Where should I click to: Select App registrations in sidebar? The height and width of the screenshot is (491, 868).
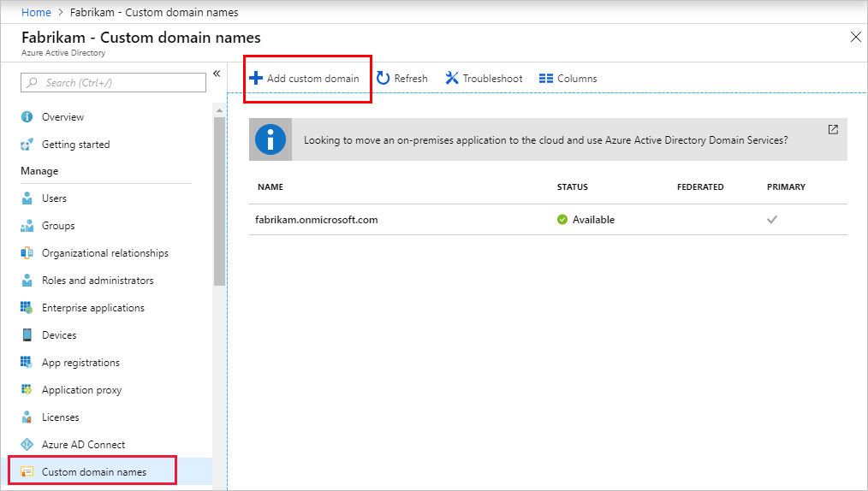[80, 363]
